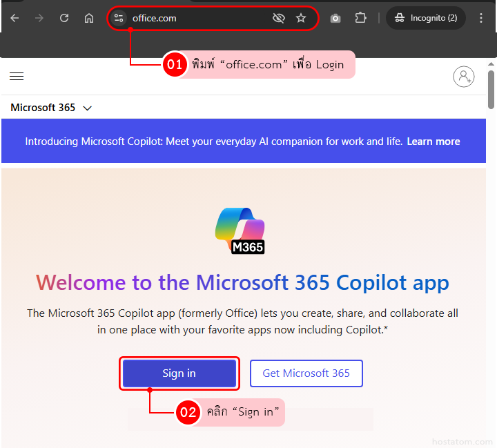
Task: Click the Get Microsoft 365 button
Action: [x=306, y=373]
